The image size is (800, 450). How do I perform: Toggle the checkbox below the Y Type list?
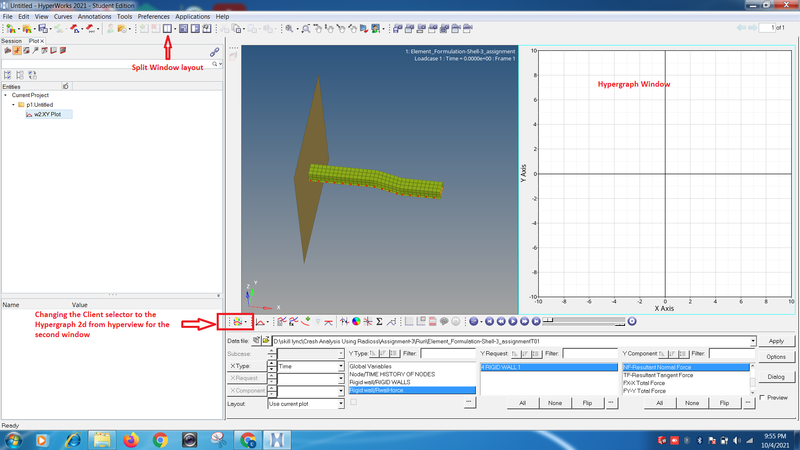[x=354, y=403]
